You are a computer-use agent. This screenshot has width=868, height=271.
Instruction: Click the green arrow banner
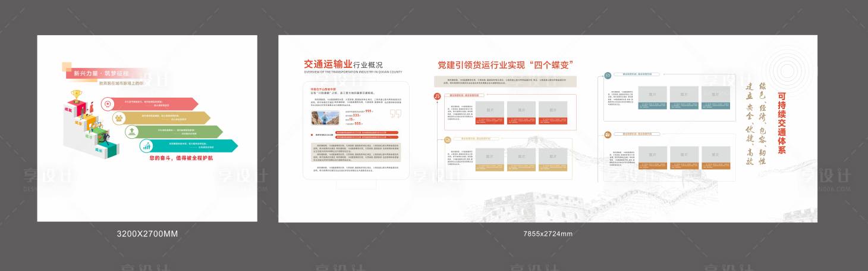coord(175,132)
